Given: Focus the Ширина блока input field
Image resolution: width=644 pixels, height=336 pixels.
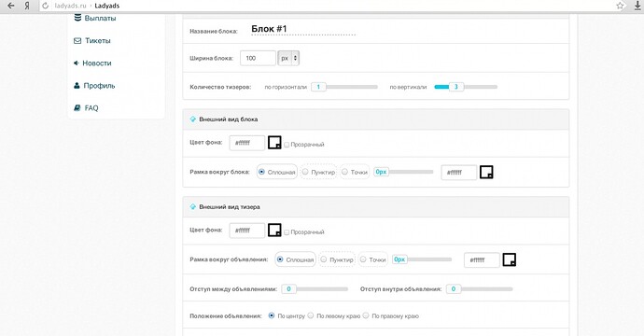Looking at the screenshot, I should point(258,58).
